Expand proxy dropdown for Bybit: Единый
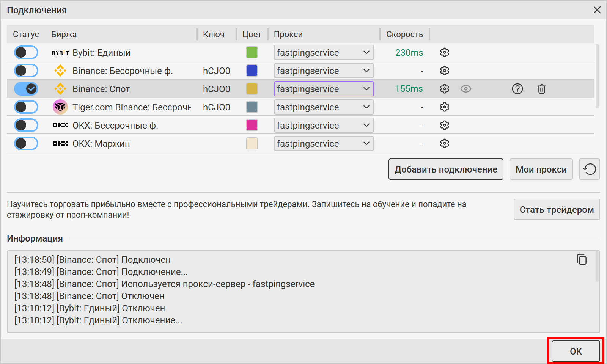Viewport: 607px width, 364px height. click(324, 52)
